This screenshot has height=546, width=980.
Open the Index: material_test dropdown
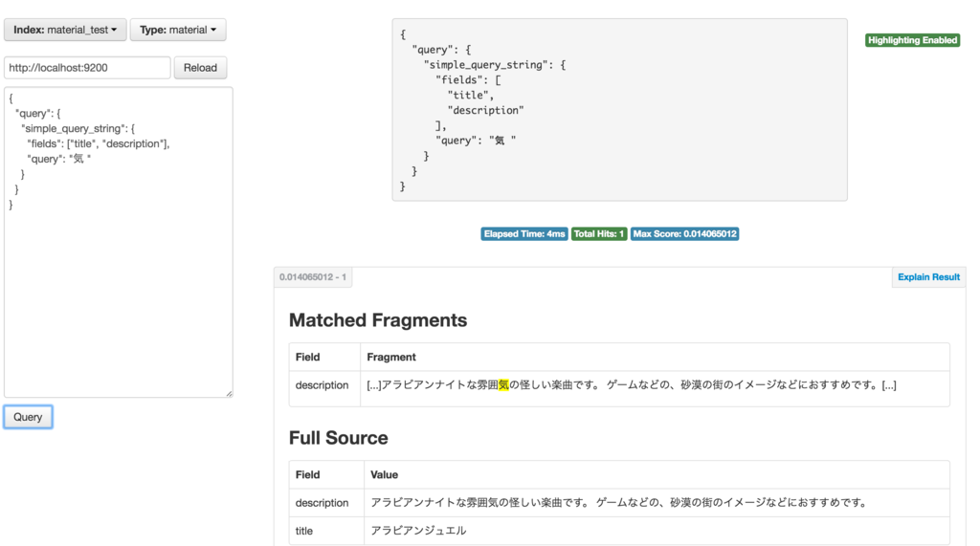[65, 30]
